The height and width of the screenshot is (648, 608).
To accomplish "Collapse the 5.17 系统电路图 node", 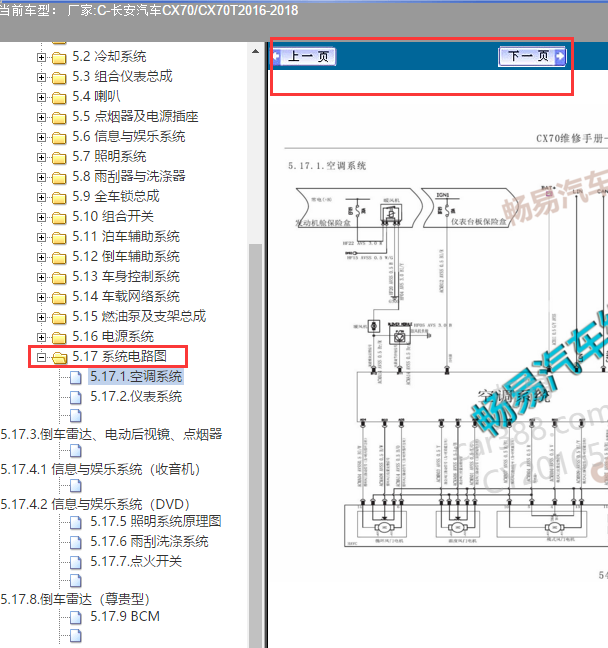I will click(x=41, y=357).
